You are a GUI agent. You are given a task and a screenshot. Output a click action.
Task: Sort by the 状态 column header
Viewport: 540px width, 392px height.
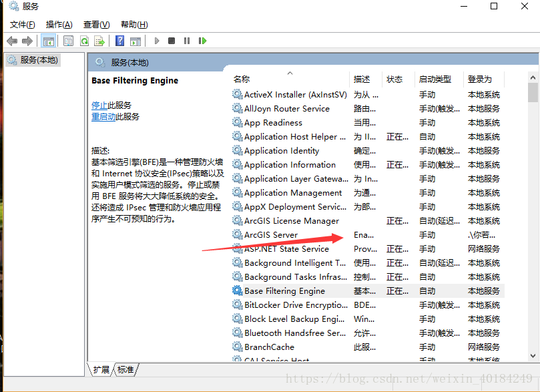[x=398, y=79]
